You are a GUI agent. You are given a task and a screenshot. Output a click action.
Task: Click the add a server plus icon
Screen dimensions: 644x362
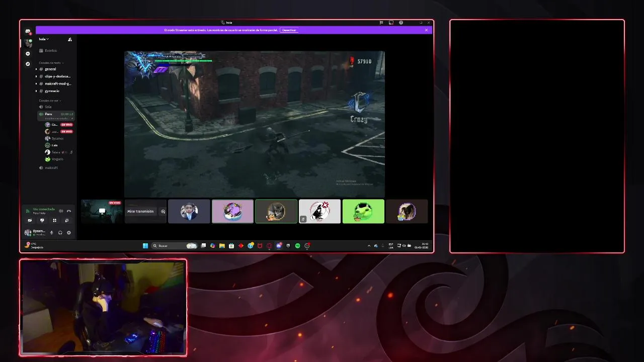[28, 54]
